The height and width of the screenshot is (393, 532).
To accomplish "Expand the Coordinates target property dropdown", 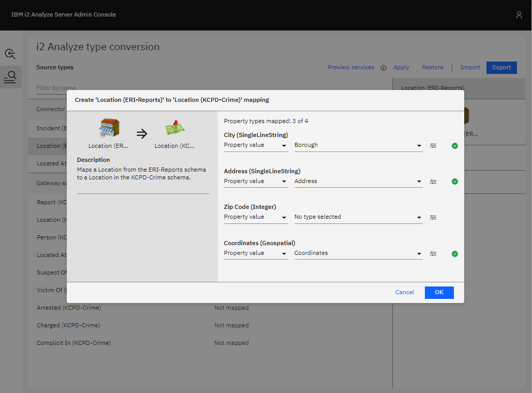I will click(x=358, y=253).
